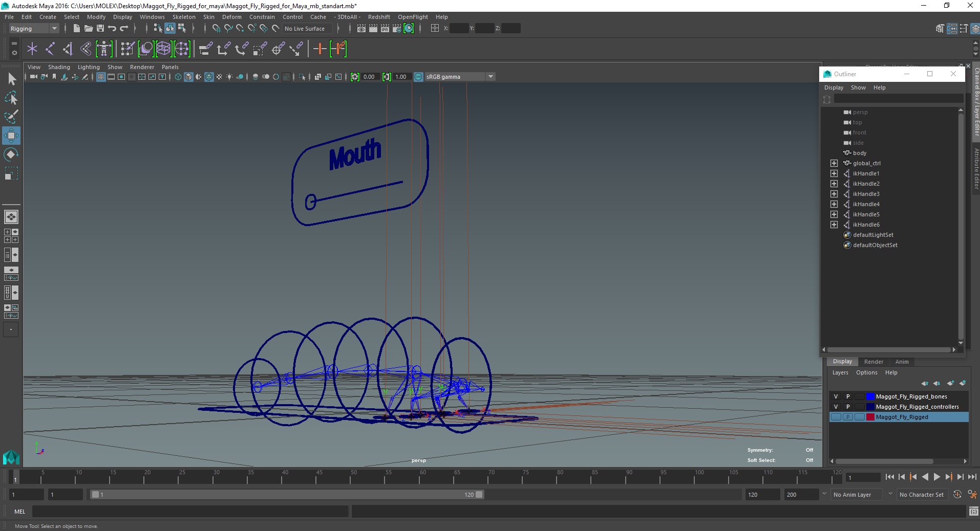Image resolution: width=980 pixels, height=531 pixels.
Task: Activate the Lasso select tool
Action: click(x=11, y=98)
